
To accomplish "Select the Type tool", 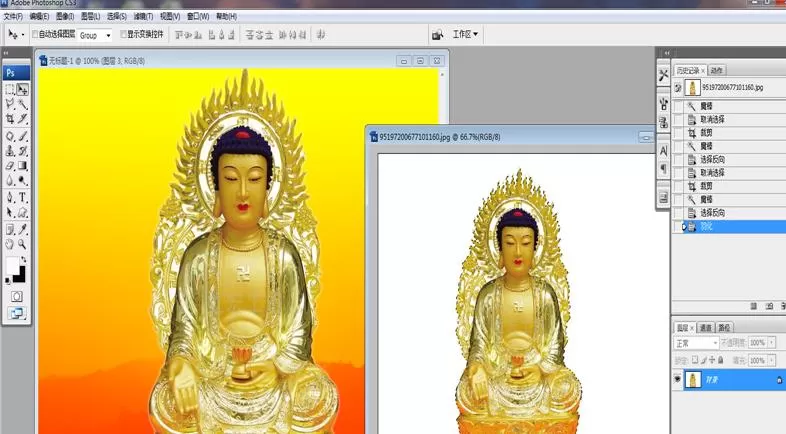I will coord(23,197).
